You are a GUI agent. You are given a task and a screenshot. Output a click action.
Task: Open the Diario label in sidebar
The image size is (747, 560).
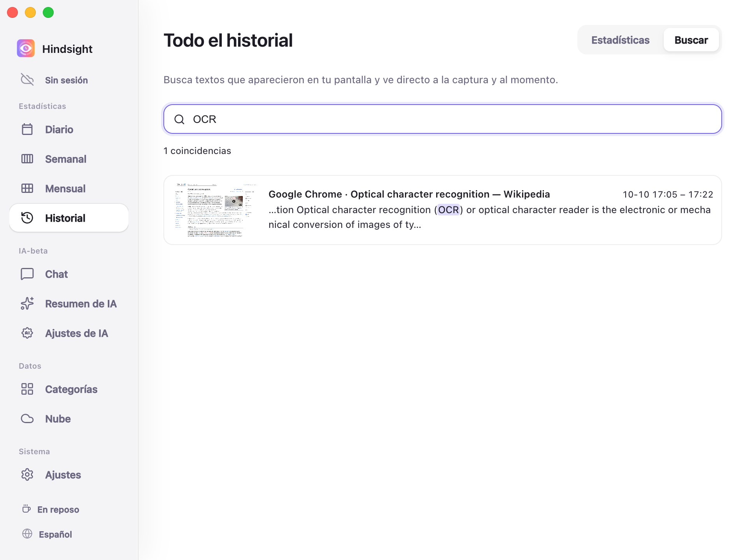tap(59, 129)
